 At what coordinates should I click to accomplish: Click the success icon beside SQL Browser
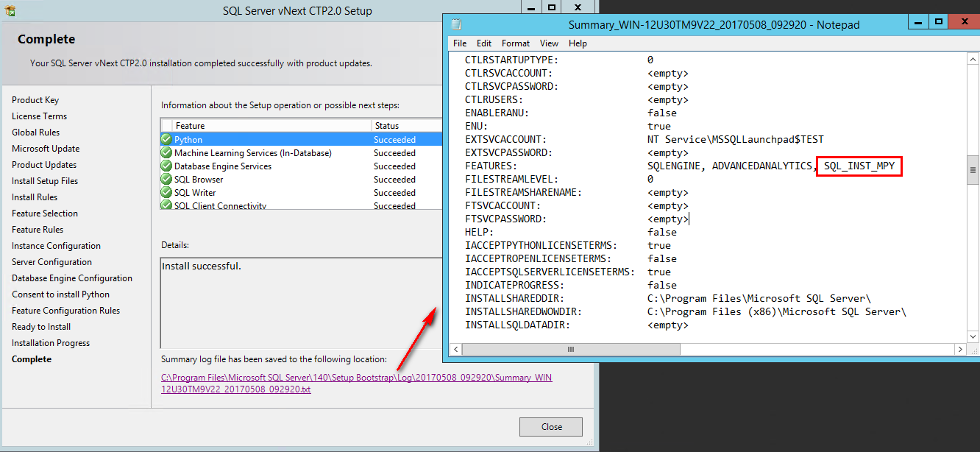point(166,180)
